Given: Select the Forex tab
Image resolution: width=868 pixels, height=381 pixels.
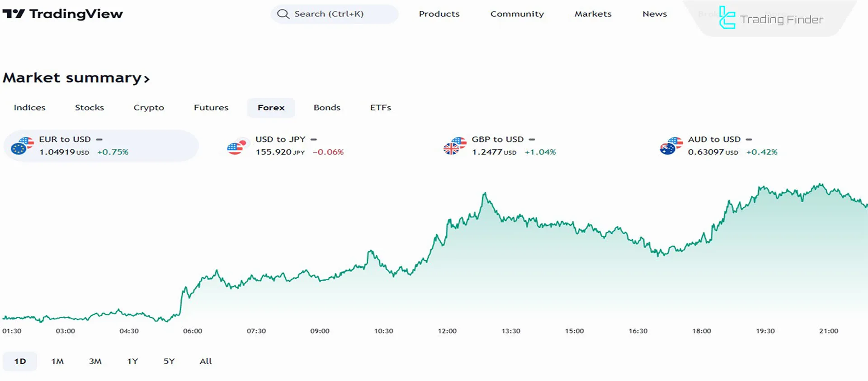Looking at the screenshot, I should [271, 108].
